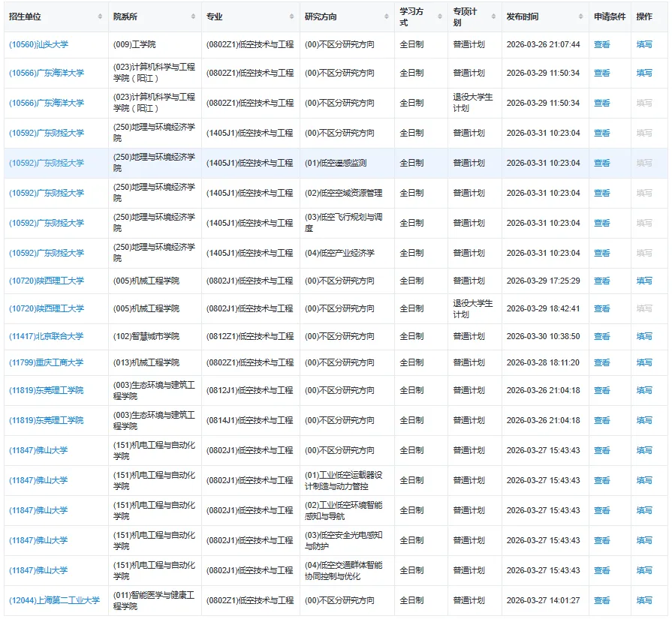The image size is (672, 619).
Task: Click 查看 in the 上海第二工业大学 row
Action: [x=601, y=600]
